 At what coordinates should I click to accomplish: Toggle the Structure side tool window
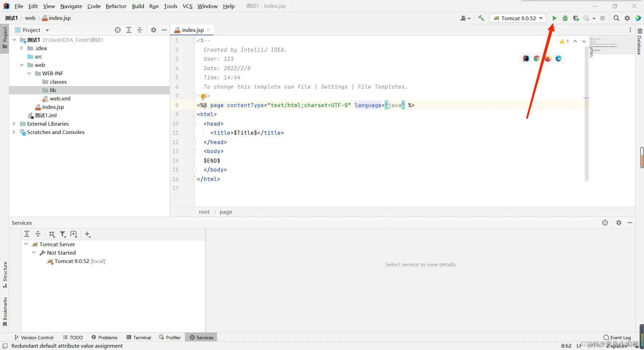click(x=5, y=275)
